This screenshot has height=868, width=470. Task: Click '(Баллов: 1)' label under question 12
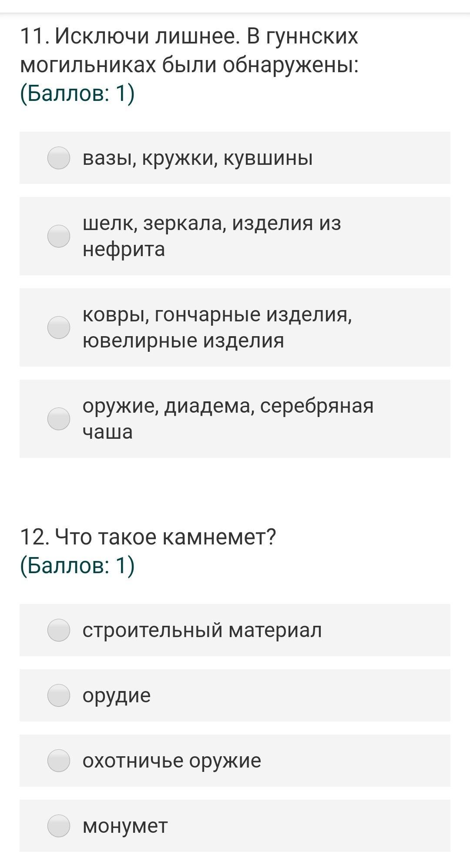pos(77,565)
